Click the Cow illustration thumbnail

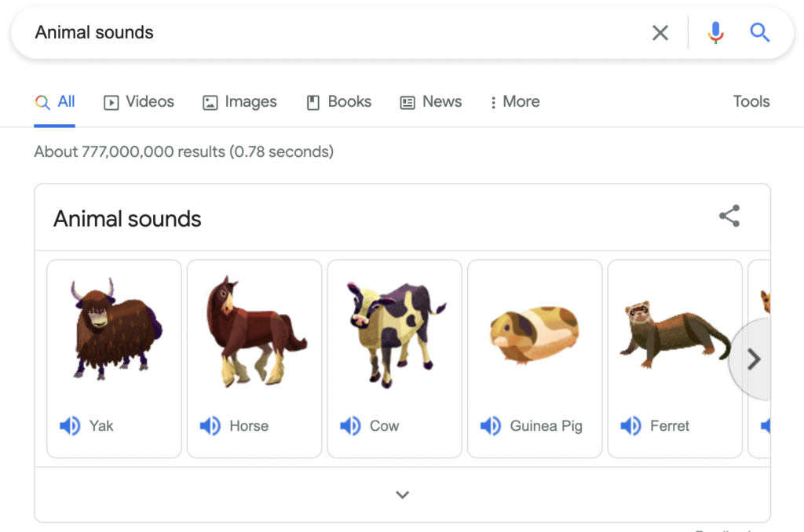coord(395,333)
